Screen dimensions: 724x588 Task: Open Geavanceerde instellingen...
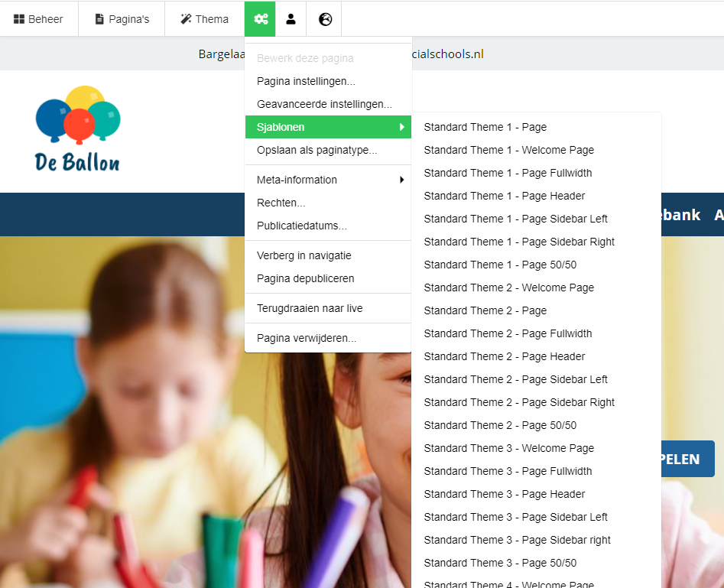point(324,104)
